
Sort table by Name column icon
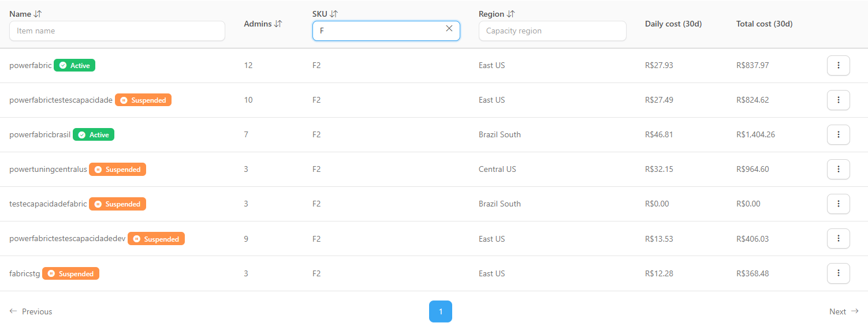[38, 14]
